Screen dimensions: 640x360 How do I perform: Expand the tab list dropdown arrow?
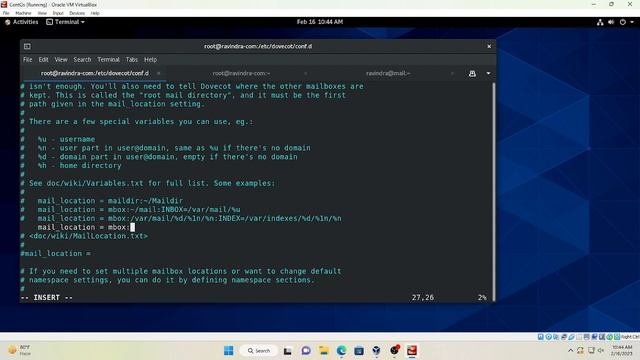coord(488,73)
